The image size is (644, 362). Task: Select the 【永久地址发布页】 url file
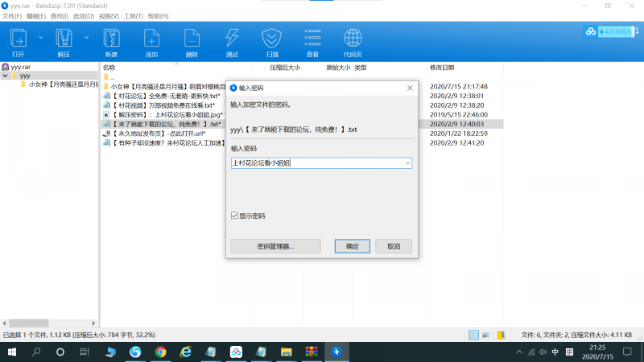159,134
